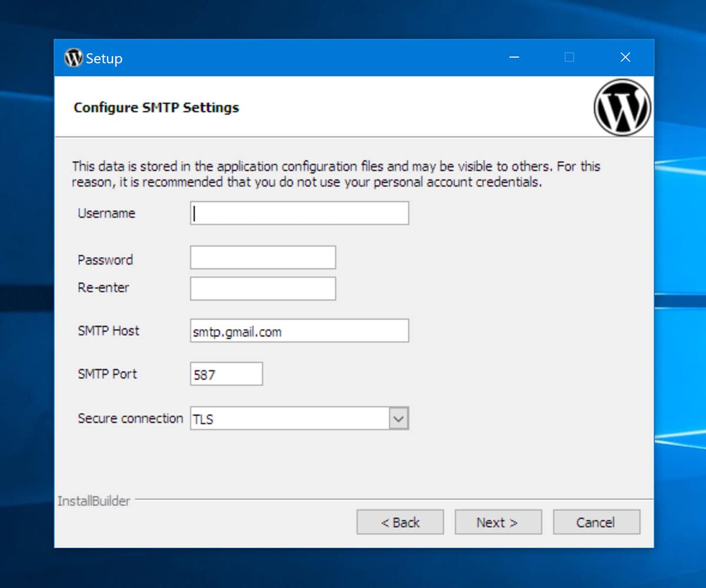The image size is (706, 588).
Task: Close the Setup window
Action: tap(625, 57)
